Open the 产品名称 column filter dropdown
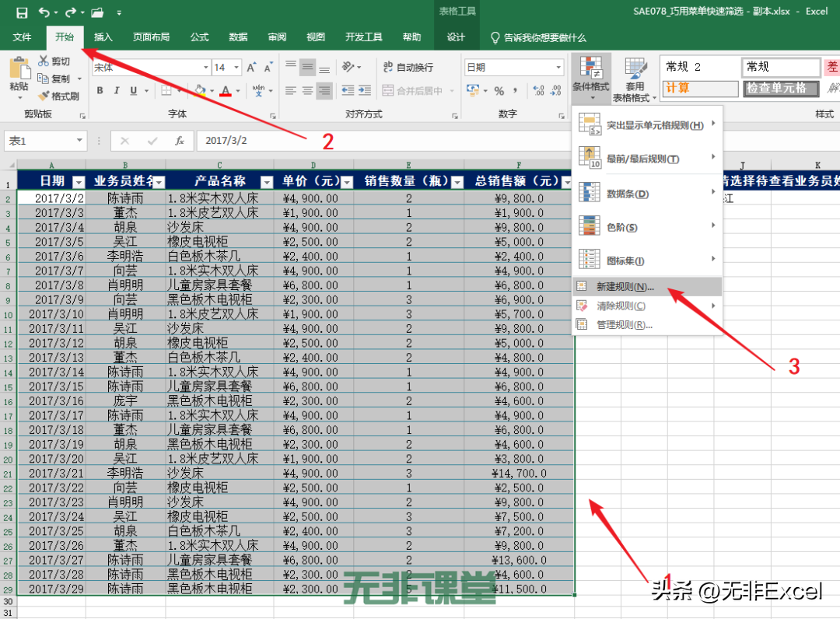 (266, 182)
